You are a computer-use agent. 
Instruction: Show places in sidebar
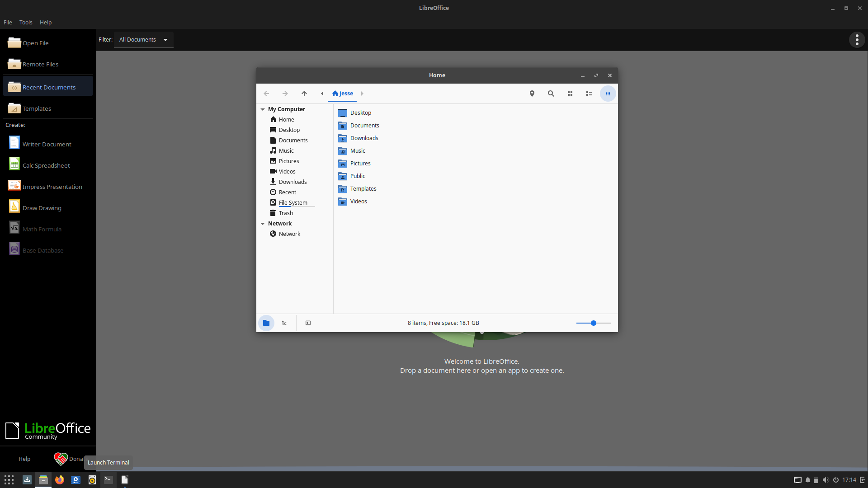click(266, 323)
